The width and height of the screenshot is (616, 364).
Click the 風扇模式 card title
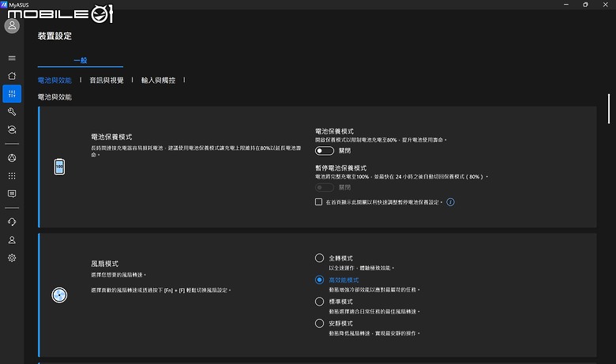coord(104,264)
